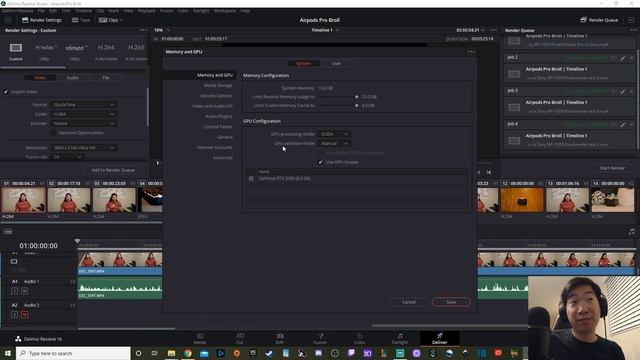Open Memory and GPU dialog options dots
Viewport: 640px width, 360px height.
coord(471,52)
